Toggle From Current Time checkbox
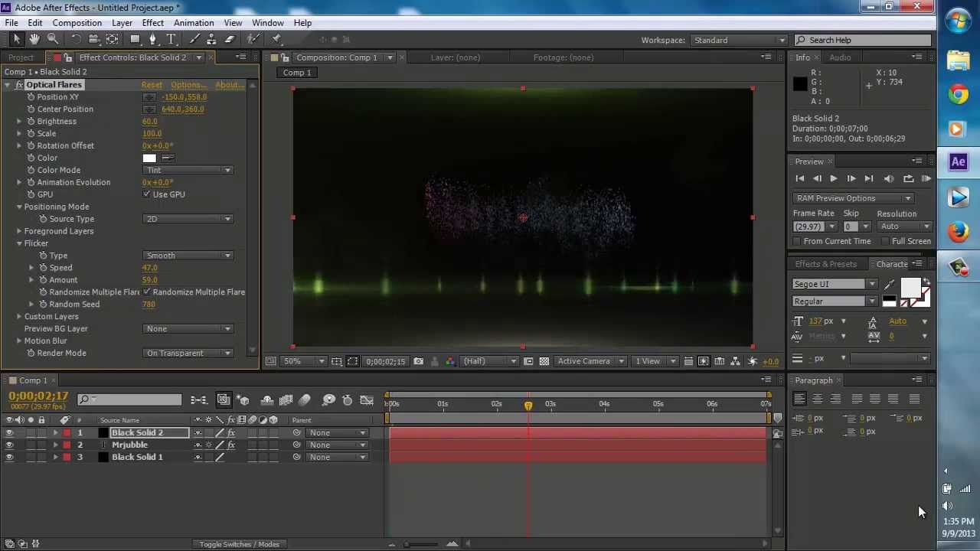Screen dimensions: 980x551 coord(797,242)
